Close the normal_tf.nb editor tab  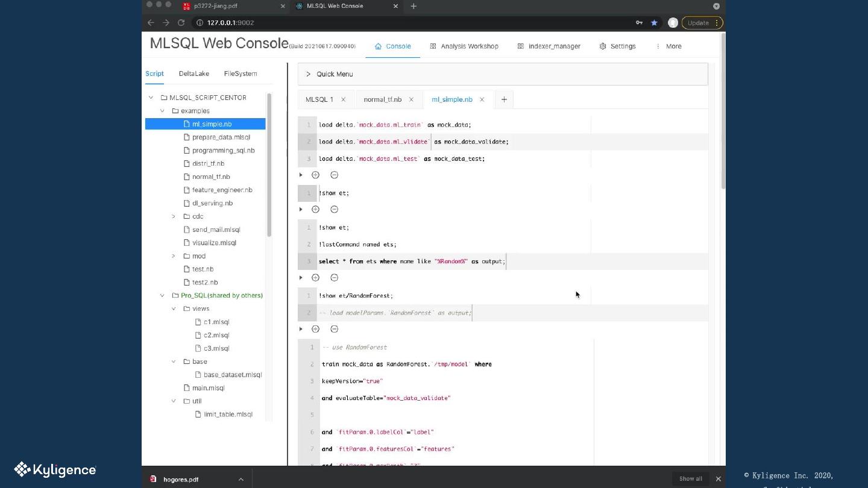pos(411,99)
